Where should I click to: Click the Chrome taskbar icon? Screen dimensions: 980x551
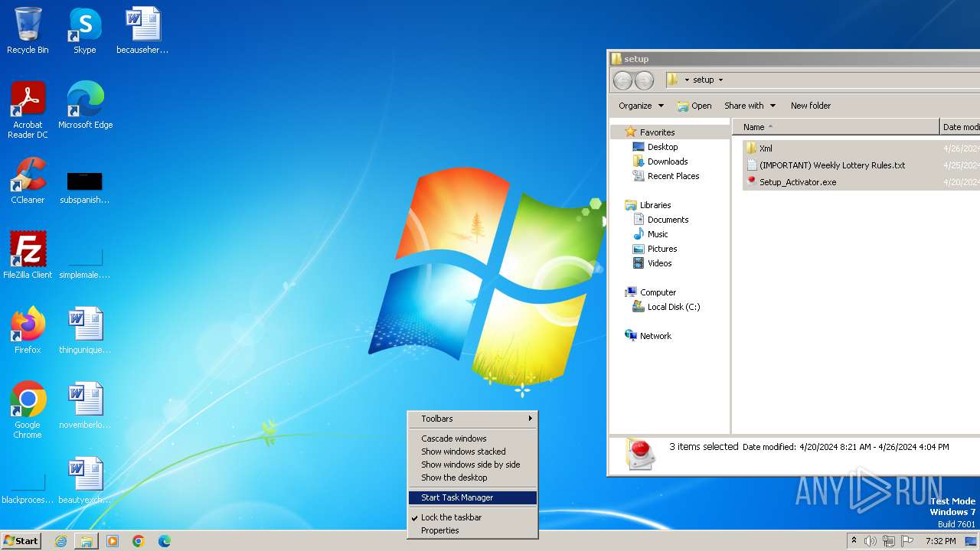click(139, 541)
